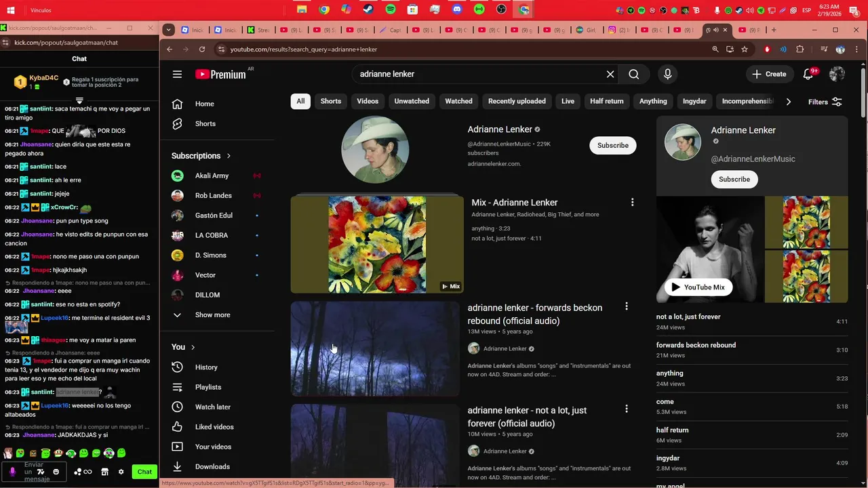Clear the search box with the X
The width and height of the screenshot is (868, 488).
[610, 74]
